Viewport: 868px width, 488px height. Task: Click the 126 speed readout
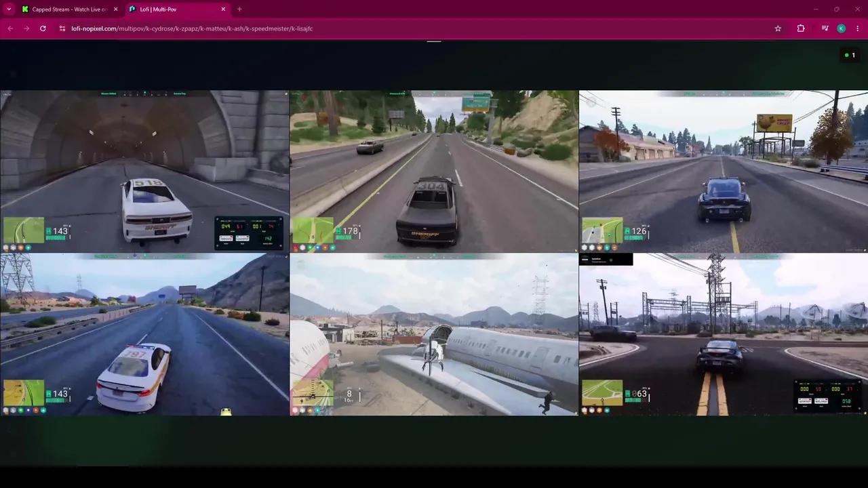point(639,231)
